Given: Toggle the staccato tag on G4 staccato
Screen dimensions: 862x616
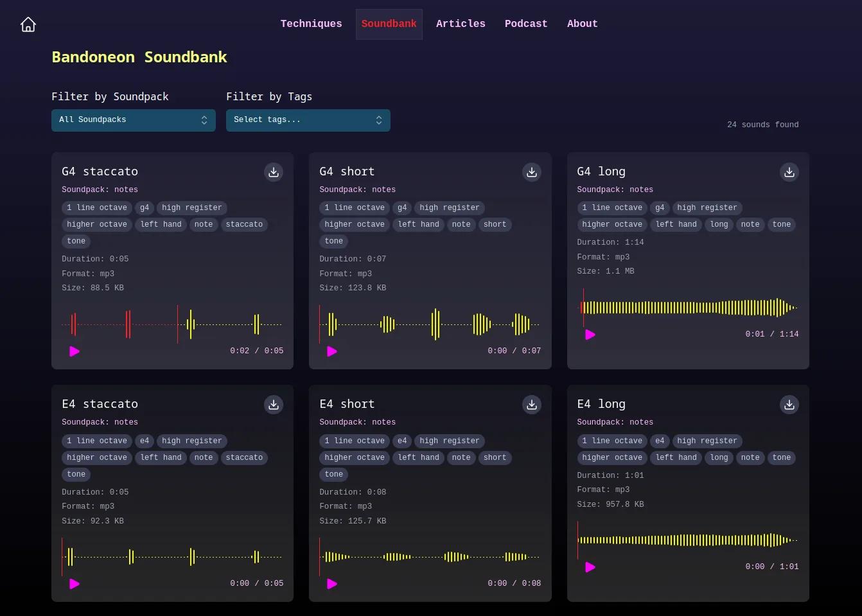Looking at the screenshot, I should (244, 224).
